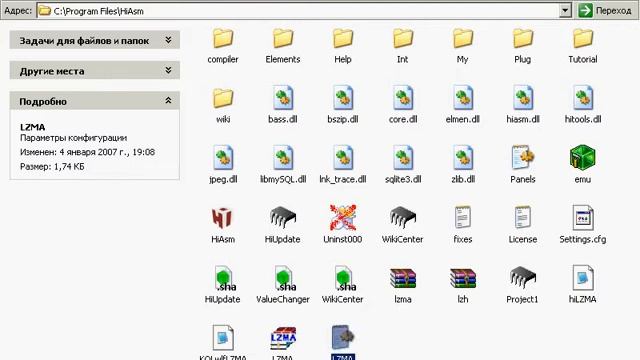The width and height of the screenshot is (640, 360).
Task: Select the hiLZMA file icon
Action: pos(582,278)
